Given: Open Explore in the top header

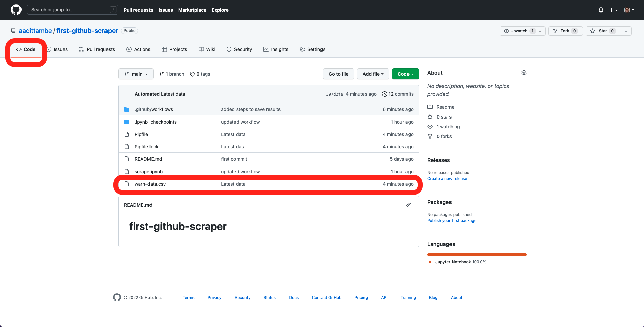Looking at the screenshot, I should tap(220, 10).
